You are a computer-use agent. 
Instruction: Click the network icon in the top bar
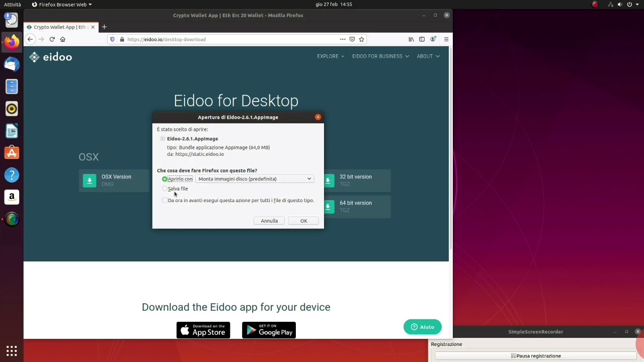click(610, 5)
